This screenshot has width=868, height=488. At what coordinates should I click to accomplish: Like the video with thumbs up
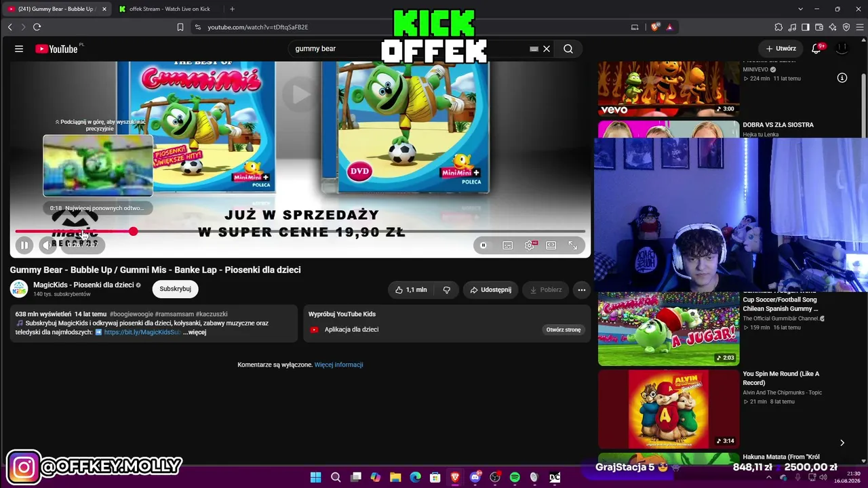click(x=412, y=289)
